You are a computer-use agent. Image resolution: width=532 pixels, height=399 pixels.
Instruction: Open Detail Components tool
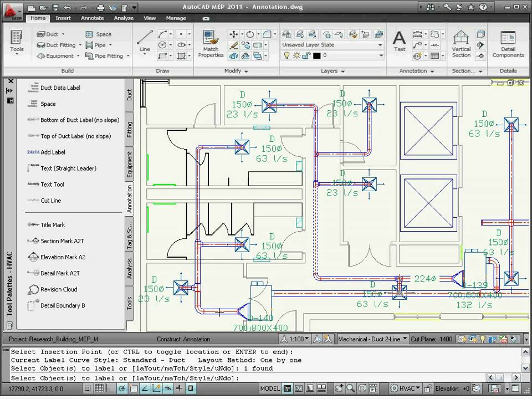(x=508, y=44)
